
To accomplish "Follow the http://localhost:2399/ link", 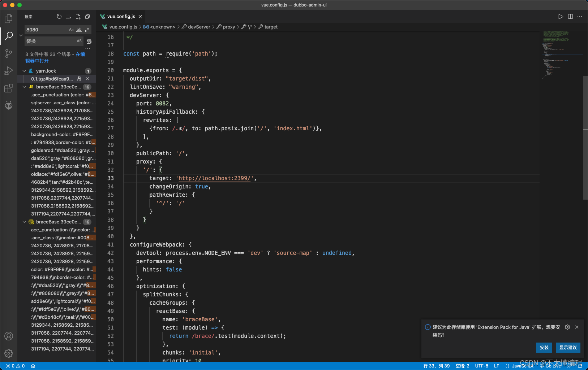I will (x=215, y=178).
